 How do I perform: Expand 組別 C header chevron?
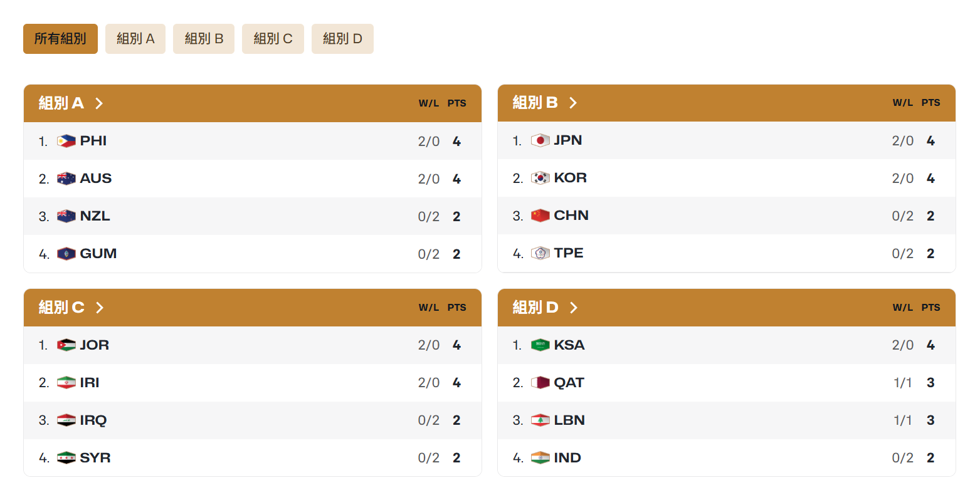(99, 308)
